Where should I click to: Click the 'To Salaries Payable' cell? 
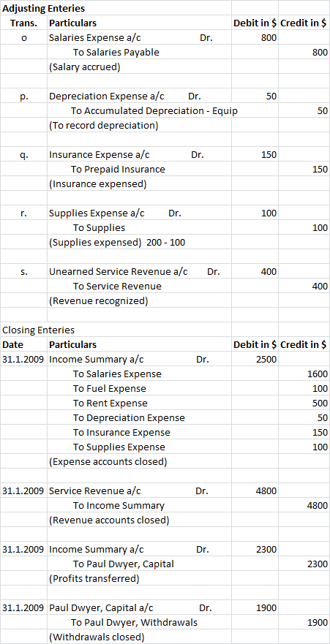[x=139, y=53]
